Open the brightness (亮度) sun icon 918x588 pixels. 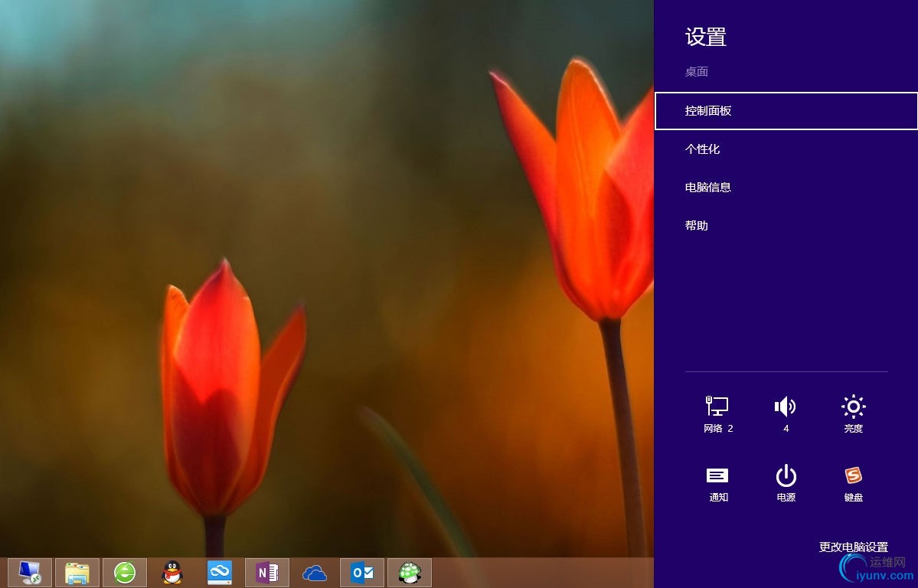click(853, 413)
